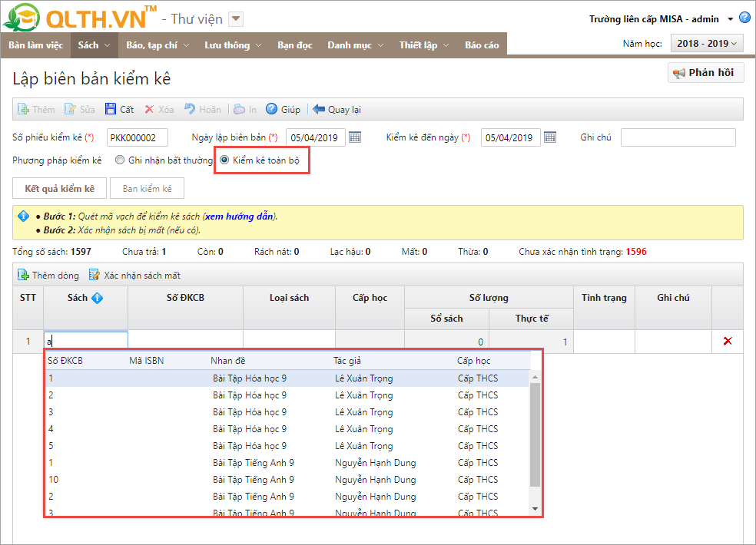Switch to Ban kiểm kê tab
Viewport: 756px width, 545px height.
pyautogui.click(x=147, y=188)
